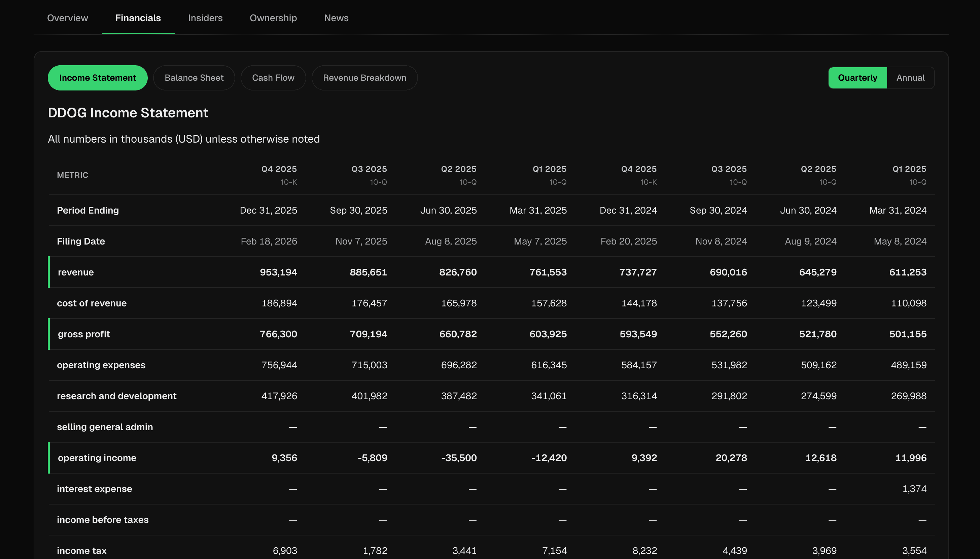The height and width of the screenshot is (559, 980).
Task: Click period ending Mar 31, 2024
Action: [898, 211]
